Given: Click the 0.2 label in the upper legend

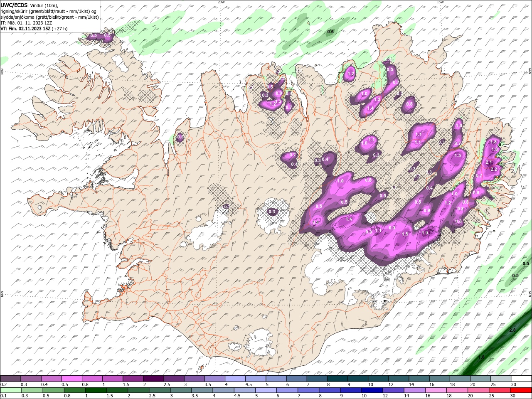Looking at the screenshot, I should [4, 385].
